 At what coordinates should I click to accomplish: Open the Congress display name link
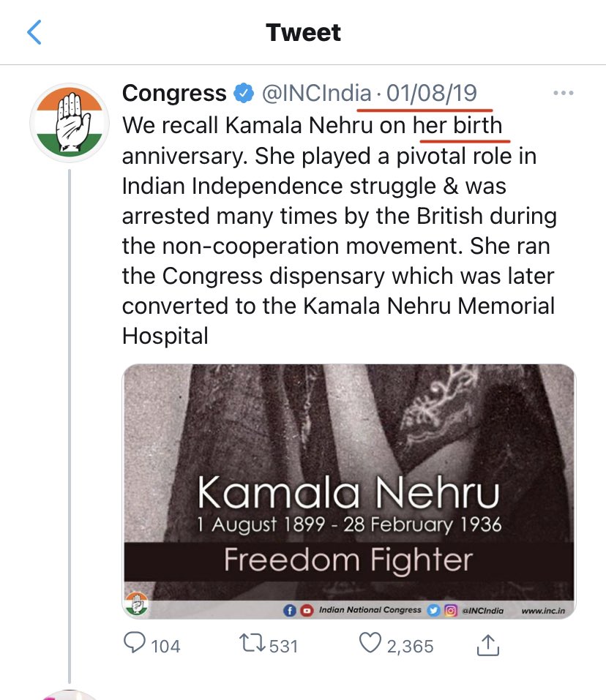[174, 94]
